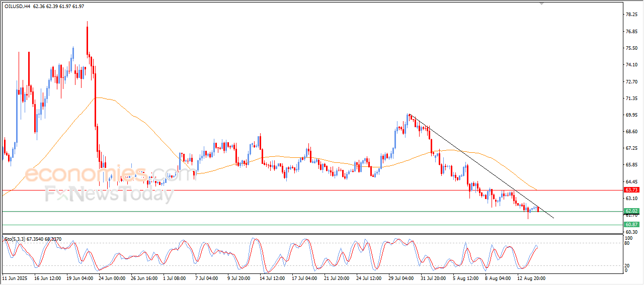The width and height of the screenshot is (644, 285).
Task: Click the 60.30 price axis label
Action: pyautogui.click(x=632, y=232)
